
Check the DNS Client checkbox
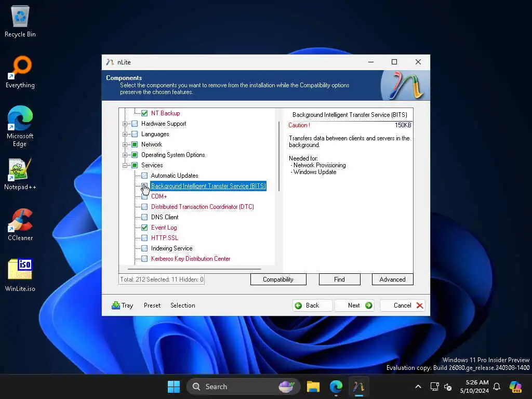(x=144, y=217)
